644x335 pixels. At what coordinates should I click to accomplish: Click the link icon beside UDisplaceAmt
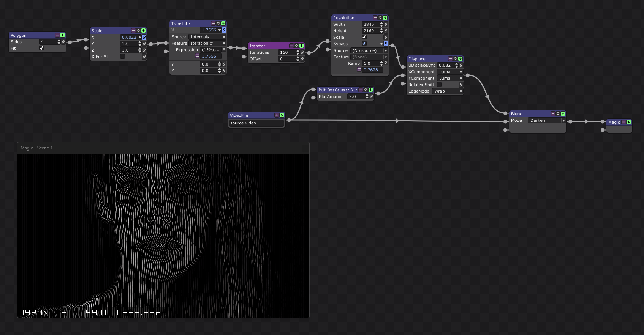coord(461,65)
